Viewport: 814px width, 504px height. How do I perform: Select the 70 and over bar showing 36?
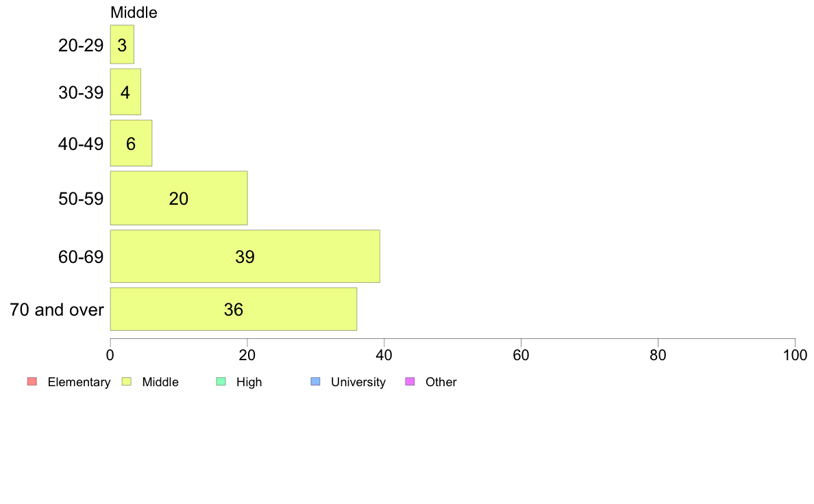coord(234,310)
